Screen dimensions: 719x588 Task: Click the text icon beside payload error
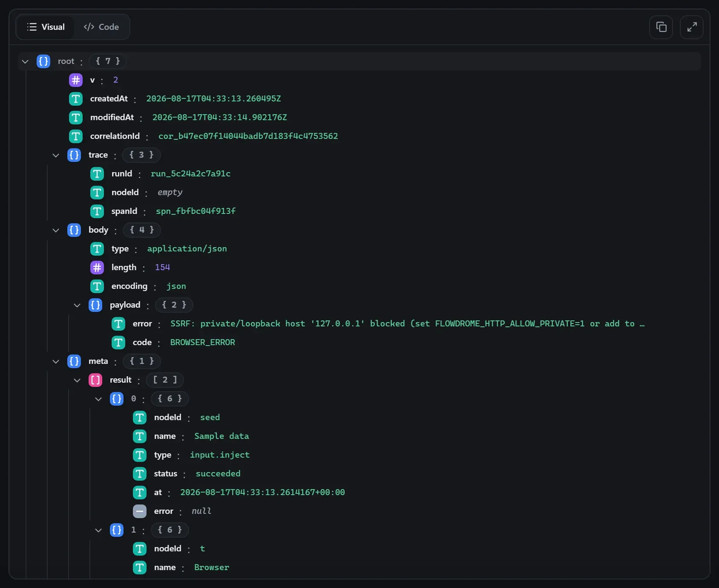click(118, 324)
